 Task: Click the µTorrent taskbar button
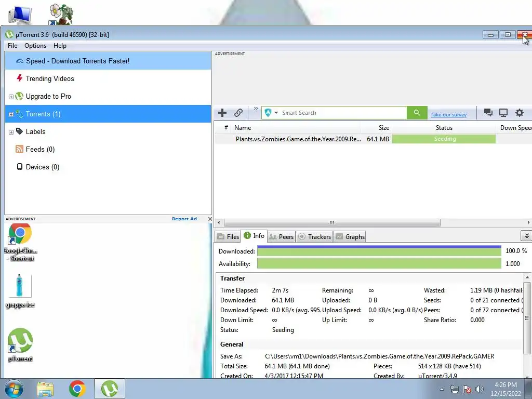109,389
